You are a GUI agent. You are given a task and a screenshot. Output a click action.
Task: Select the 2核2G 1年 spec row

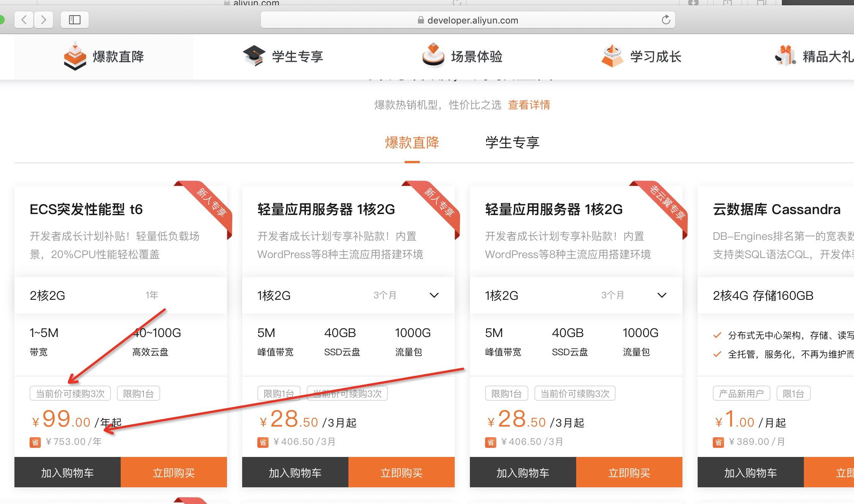click(x=121, y=295)
